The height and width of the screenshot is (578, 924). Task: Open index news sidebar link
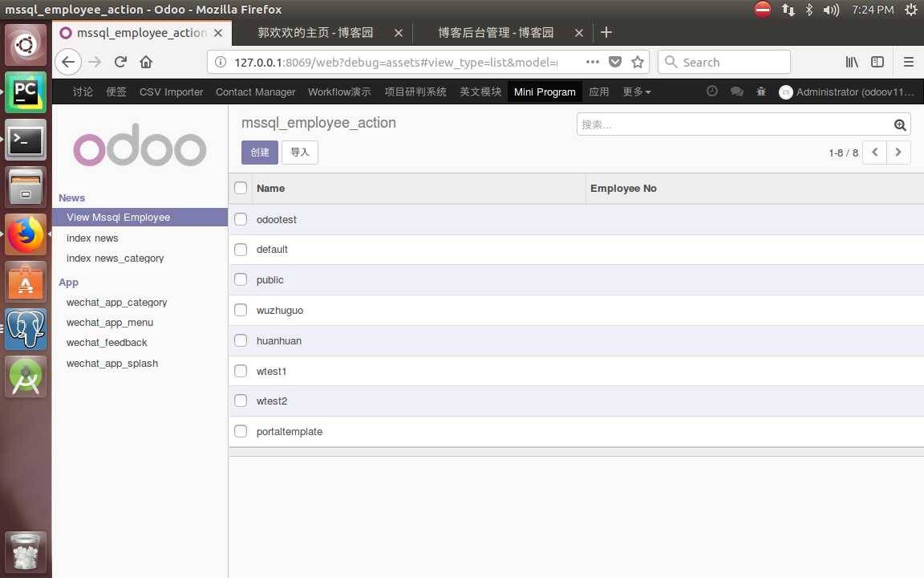point(92,238)
